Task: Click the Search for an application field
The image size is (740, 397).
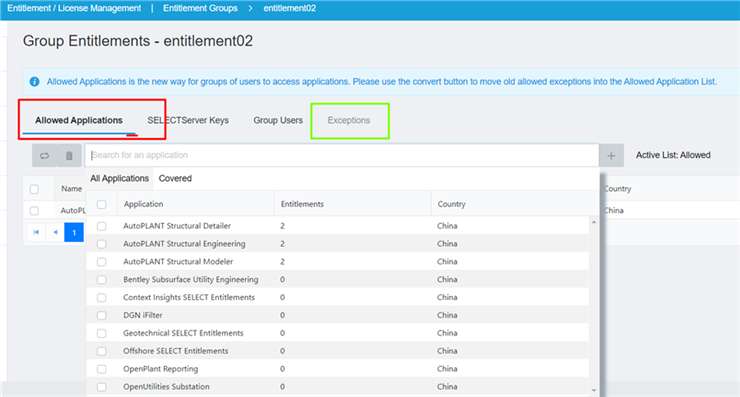Action: tap(342, 155)
